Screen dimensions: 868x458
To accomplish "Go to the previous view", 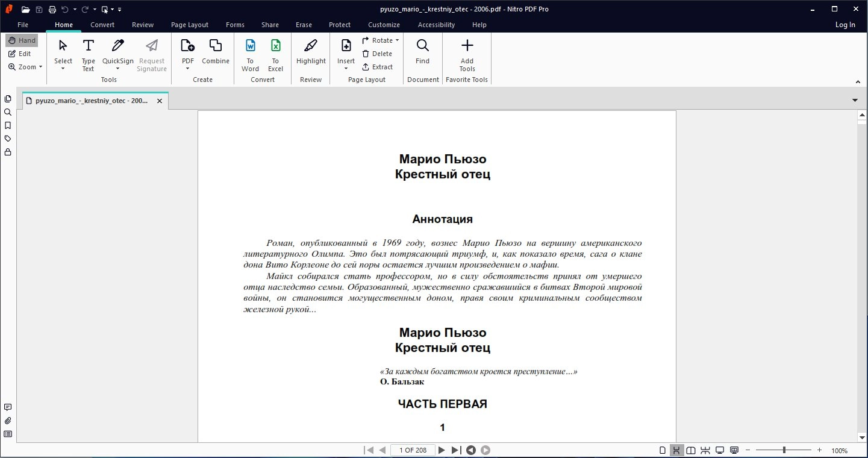I will pos(471,450).
